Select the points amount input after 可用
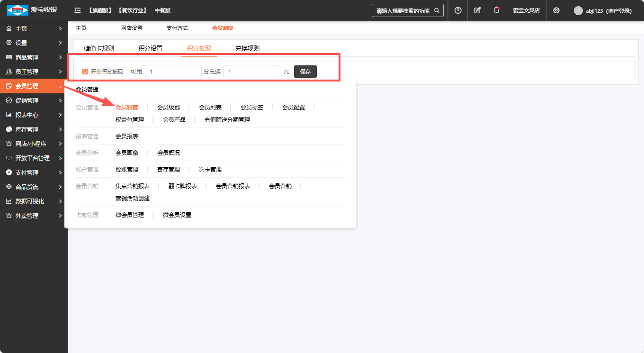644x353 pixels. pyautogui.click(x=173, y=72)
